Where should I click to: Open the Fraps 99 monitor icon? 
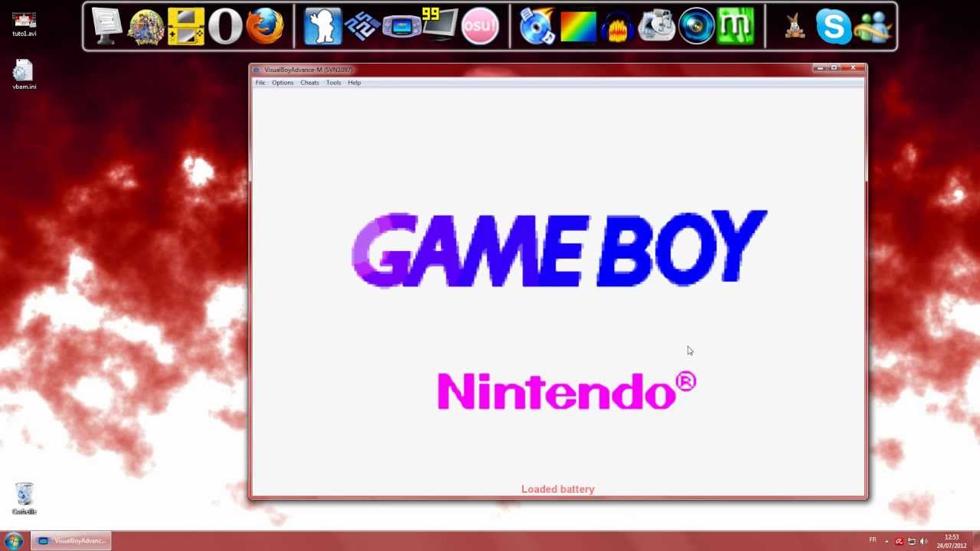[x=440, y=25]
